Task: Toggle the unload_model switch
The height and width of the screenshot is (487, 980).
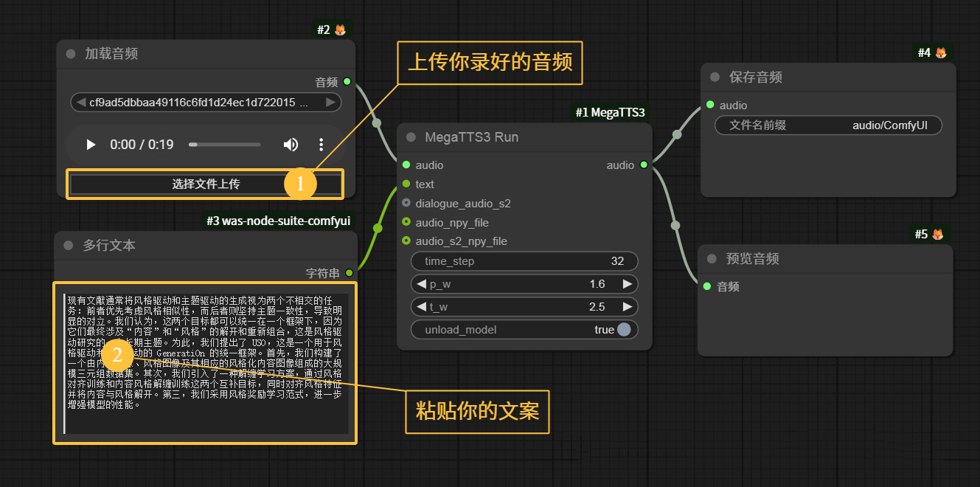Action: point(624,330)
